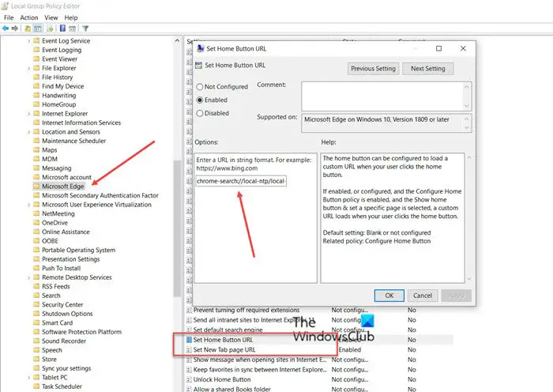Click the Filter funnel toolbar icon
Image resolution: width=553 pixels, height=392 pixels.
[85, 28]
